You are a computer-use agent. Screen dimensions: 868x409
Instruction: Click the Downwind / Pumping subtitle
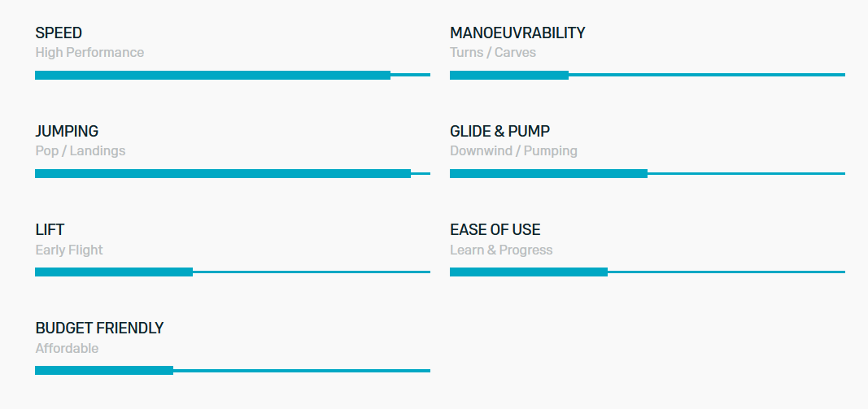click(513, 151)
